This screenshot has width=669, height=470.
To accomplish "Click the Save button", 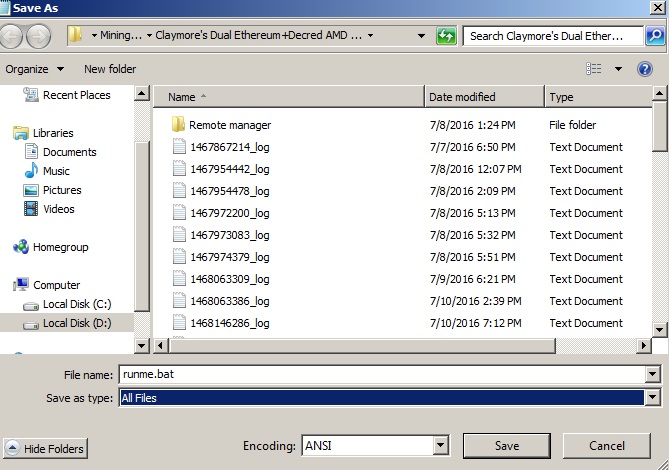I will 507,446.
